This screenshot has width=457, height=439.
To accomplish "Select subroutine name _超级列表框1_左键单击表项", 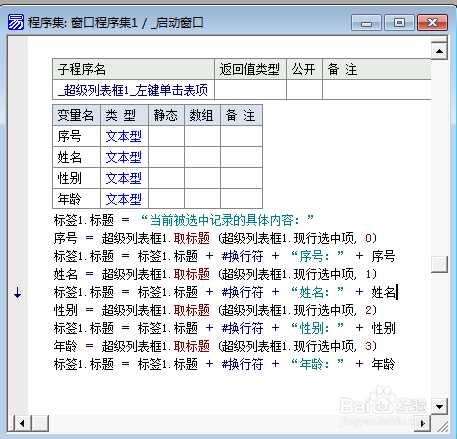I will pyautogui.click(x=133, y=90).
